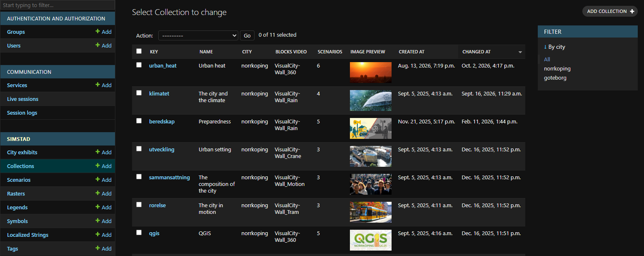Click the Go button
The width and height of the screenshot is (644, 256).
(x=247, y=35)
